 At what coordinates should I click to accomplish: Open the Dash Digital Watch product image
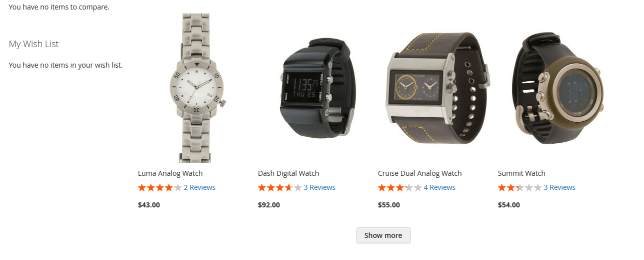(317, 88)
